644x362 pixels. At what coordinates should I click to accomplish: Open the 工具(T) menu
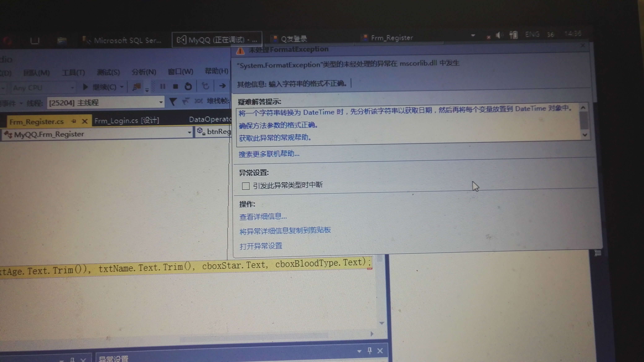click(x=73, y=73)
